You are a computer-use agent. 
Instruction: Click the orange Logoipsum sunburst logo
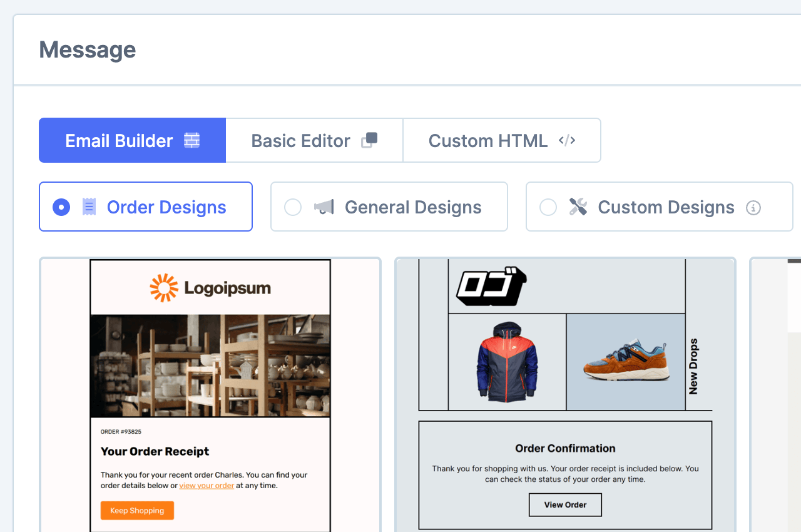coord(164,288)
